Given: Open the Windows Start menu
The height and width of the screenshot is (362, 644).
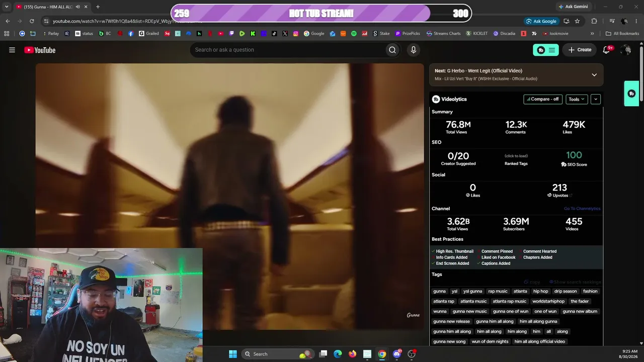Looking at the screenshot, I should 233,354.
